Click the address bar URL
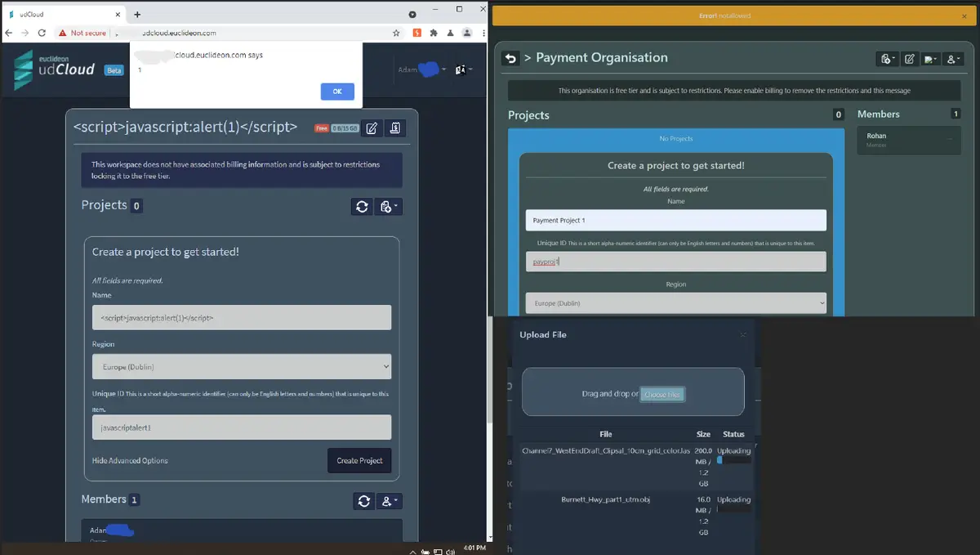The width and height of the screenshot is (980, 555). (179, 34)
